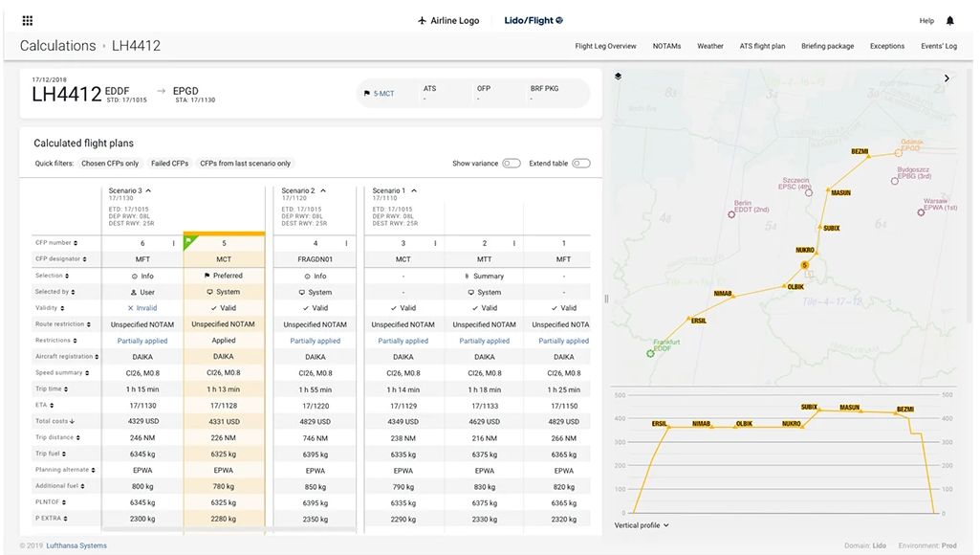
Task: Click the 1 h 55 min trip time
Action: click(x=315, y=389)
